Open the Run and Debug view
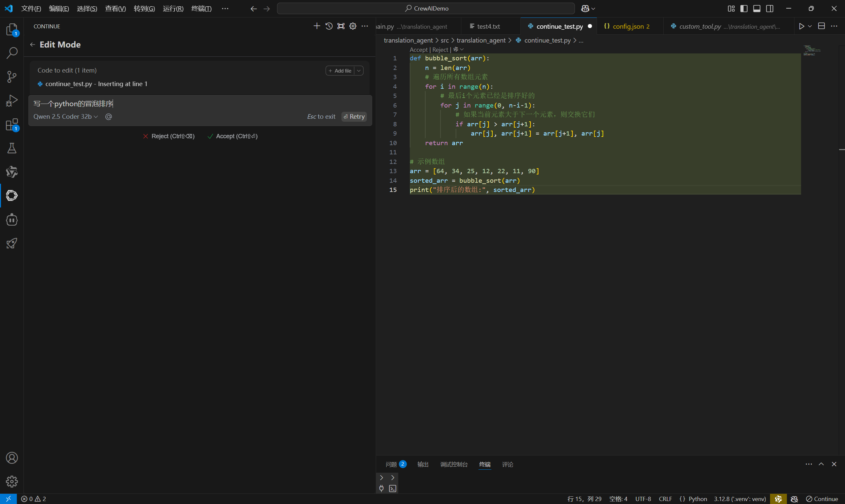The height and width of the screenshot is (504, 845). pos(12,101)
